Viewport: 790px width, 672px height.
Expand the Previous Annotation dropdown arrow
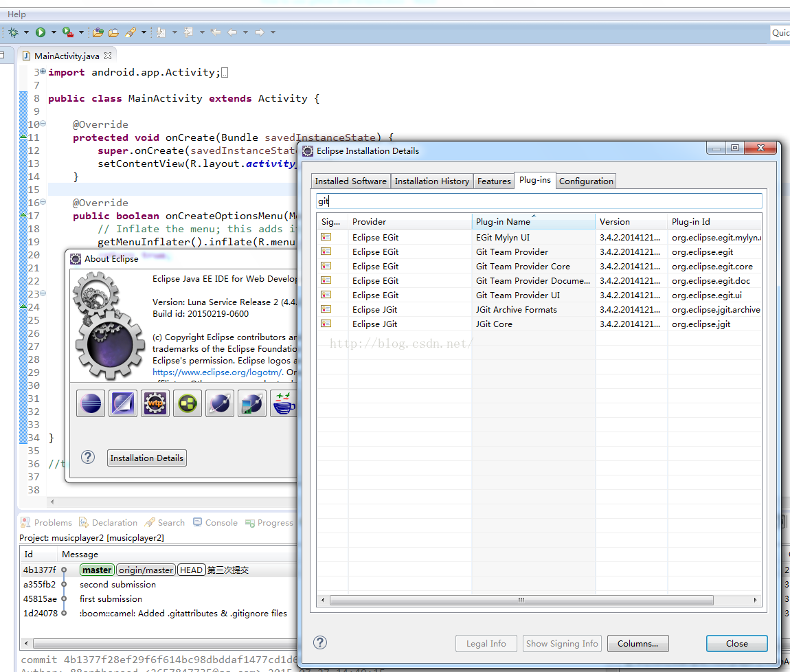coord(202,33)
